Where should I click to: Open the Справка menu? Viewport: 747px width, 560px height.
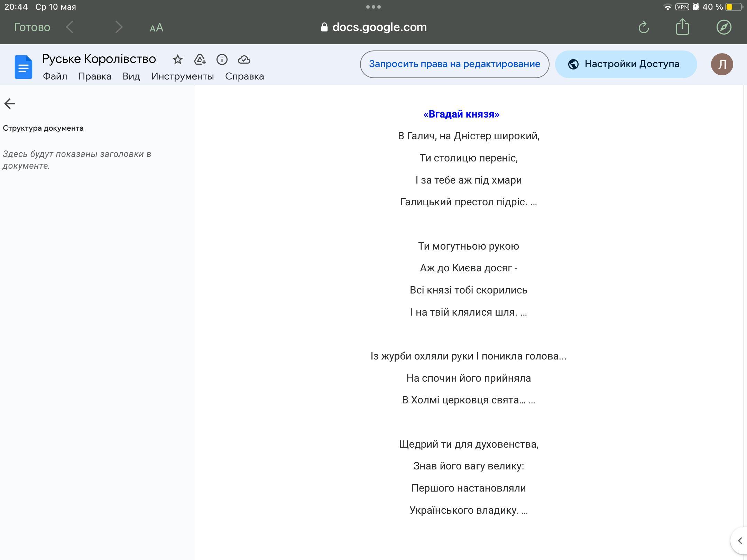pos(245,76)
